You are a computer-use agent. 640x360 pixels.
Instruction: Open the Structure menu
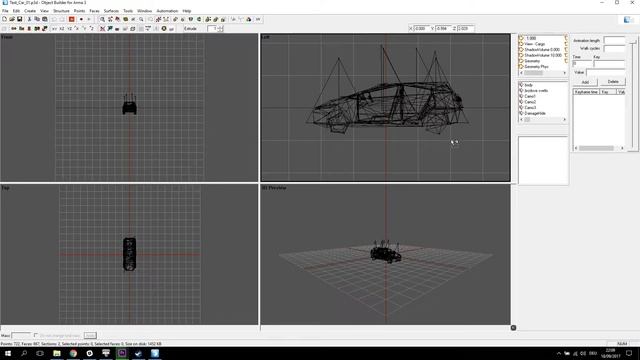(61, 11)
